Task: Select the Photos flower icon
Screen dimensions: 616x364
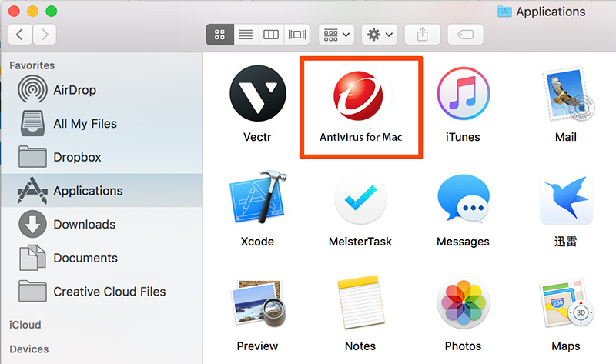Action: tap(464, 302)
